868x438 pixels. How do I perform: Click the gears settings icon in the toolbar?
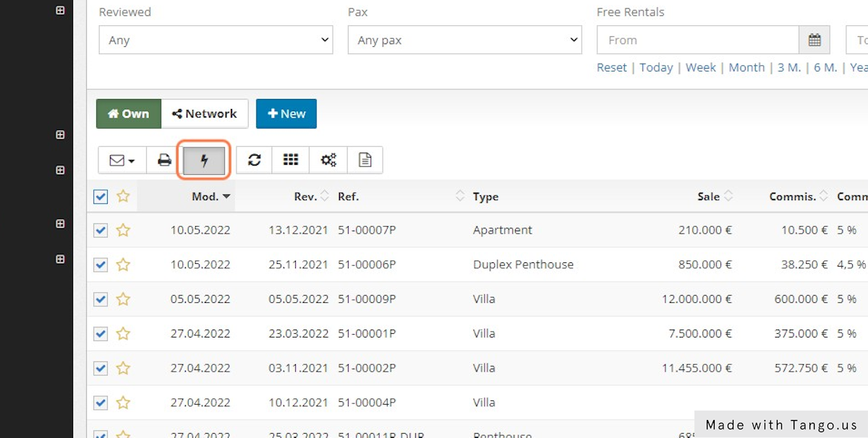click(x=328, y=160)
